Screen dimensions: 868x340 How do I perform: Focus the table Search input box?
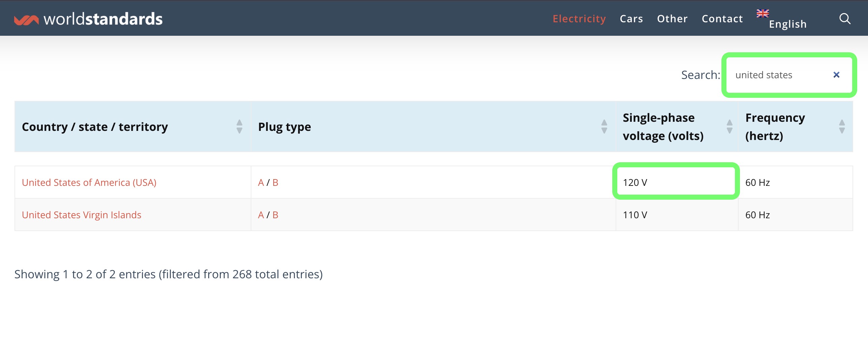[x=778, y=75]
